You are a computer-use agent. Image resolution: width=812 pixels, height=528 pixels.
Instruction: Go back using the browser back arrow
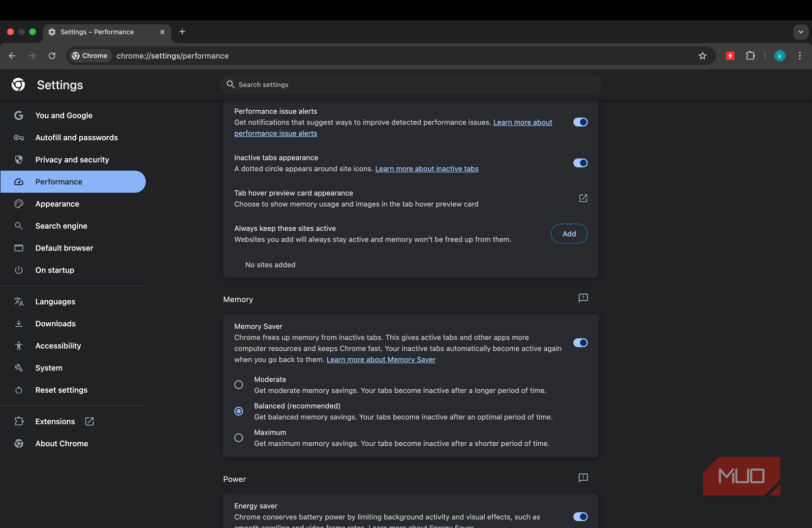point(12,56)
